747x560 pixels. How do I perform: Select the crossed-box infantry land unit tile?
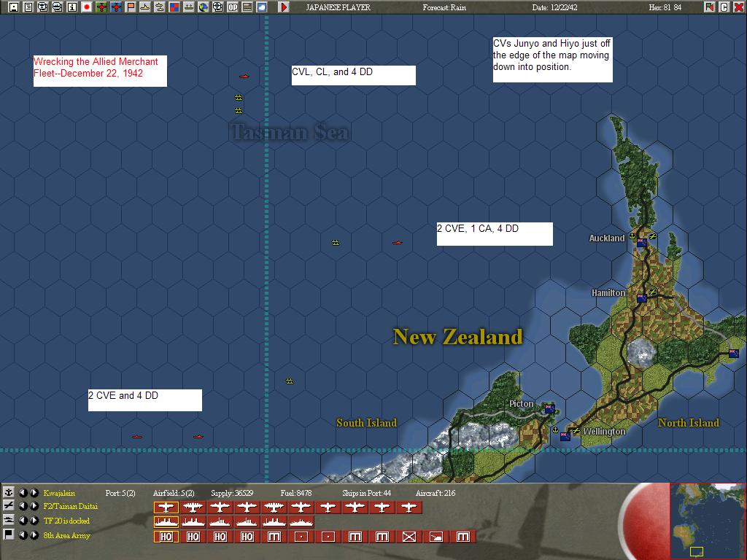click(x=409, y=537)
